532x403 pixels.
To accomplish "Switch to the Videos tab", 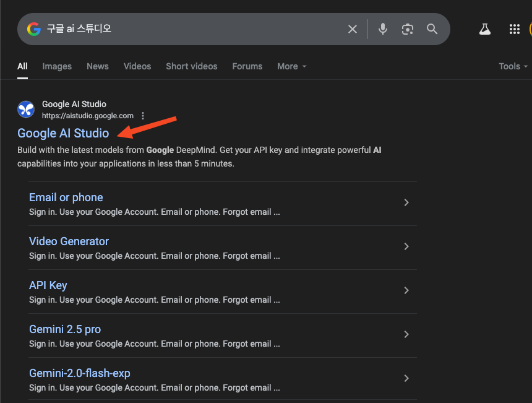I will pyautogui.click(x=137, y=66).
